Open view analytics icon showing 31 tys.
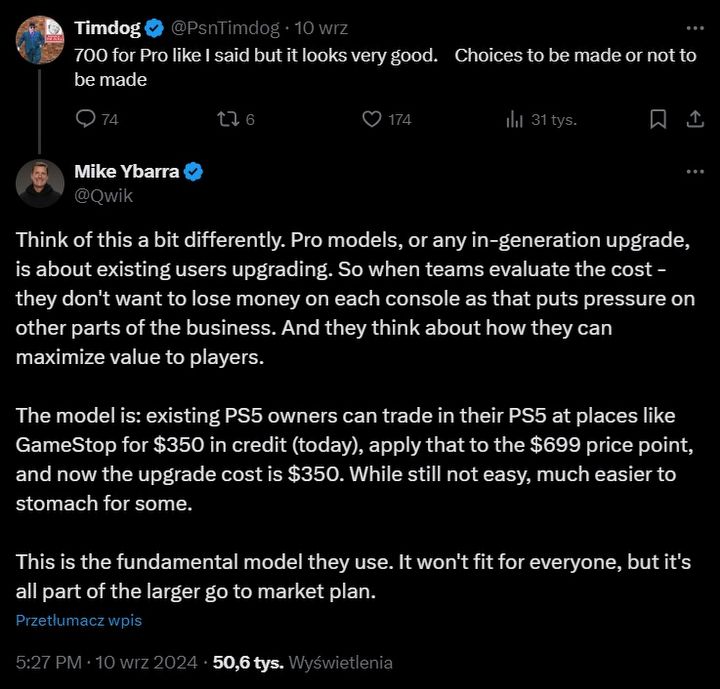This screenshot has width=720, height=689. (x=516, y=119)
